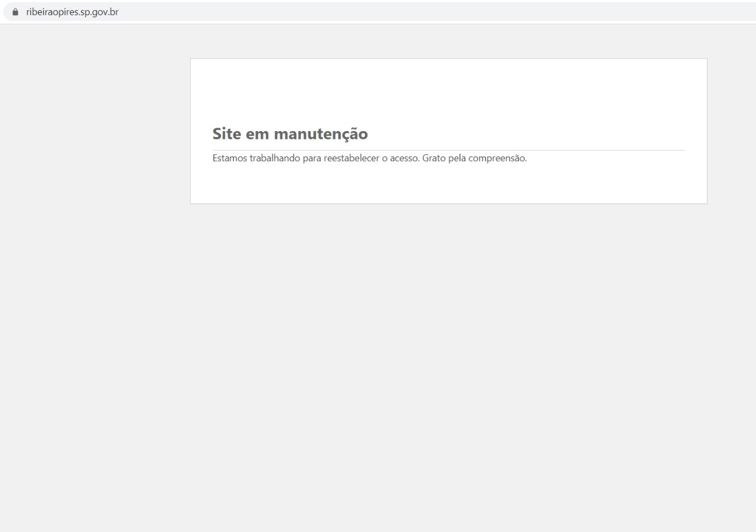756x532 pixels.
Task: Click the "gov.br" part of the URL
Action: [107, 12]
